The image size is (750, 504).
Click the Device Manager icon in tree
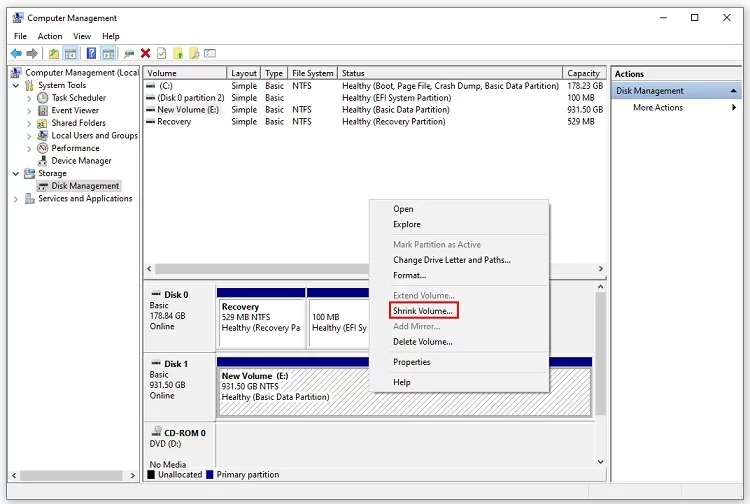pos(43,161)
